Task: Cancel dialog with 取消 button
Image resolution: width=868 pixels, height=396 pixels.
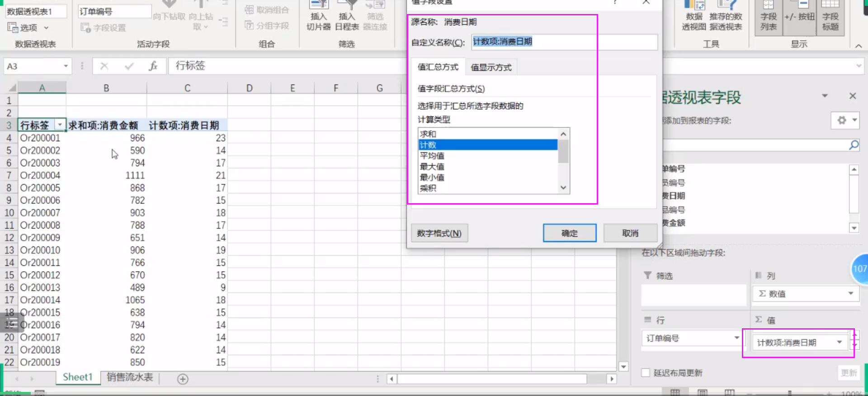Action: click(630, 233)
